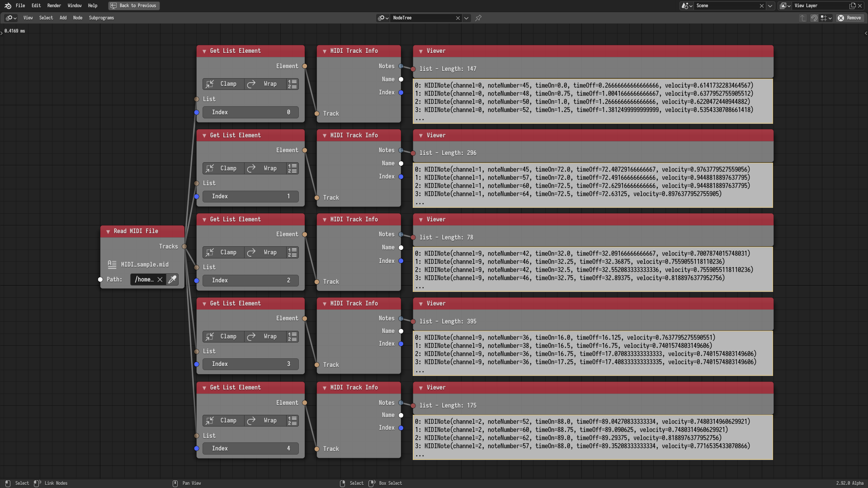Image resolution: width=868 pixels, height=488 pixels.
Task: Click the text icon beside MIDI_sample.mid
Action: (x=112, y=265)
